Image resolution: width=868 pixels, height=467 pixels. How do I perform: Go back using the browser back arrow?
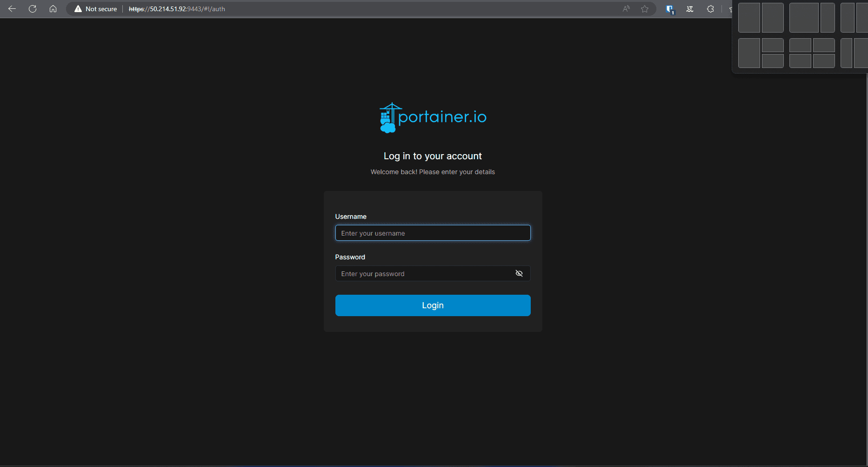pyautogui.click(x=12, y=9)
